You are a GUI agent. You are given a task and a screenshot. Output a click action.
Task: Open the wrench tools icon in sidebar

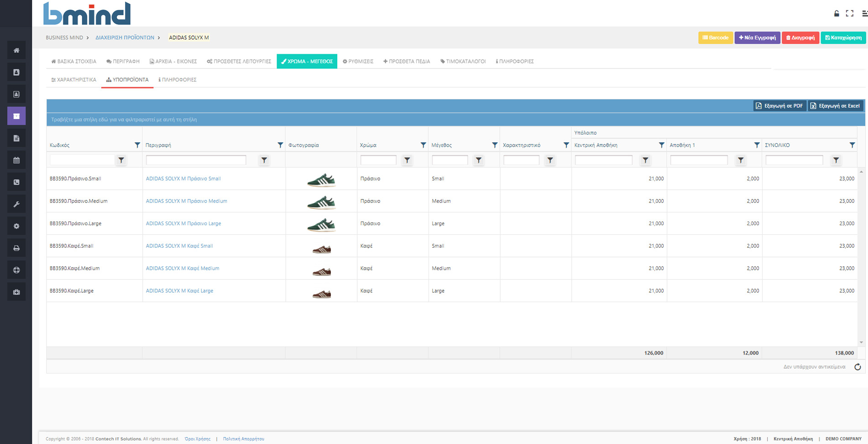click(x=16, y=204)
